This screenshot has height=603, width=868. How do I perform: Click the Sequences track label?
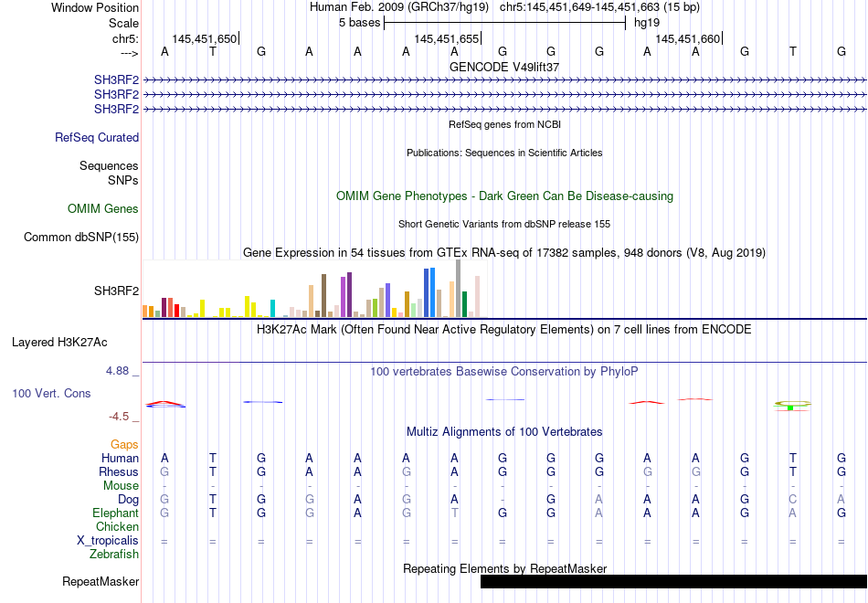click(109, 165)
